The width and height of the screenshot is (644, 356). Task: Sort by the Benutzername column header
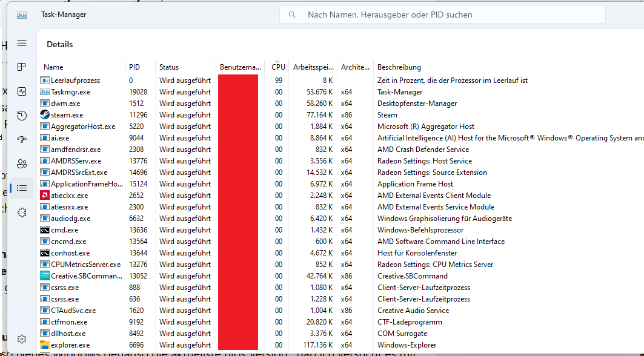click(241, 67)
